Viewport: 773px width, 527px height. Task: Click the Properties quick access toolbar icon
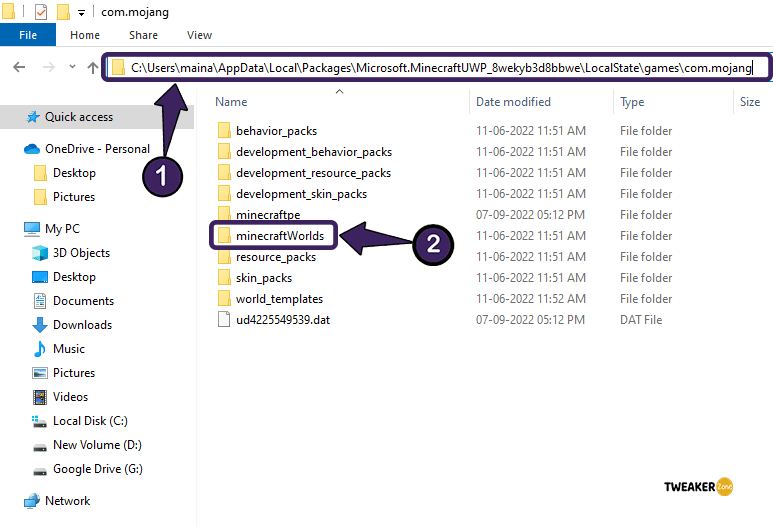41,12
